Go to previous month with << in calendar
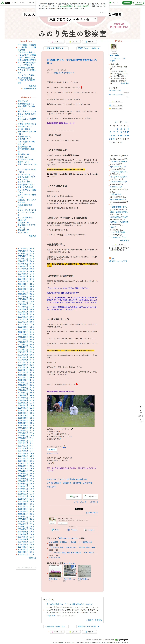The image size is (145, 644). (x=116, y=122)
